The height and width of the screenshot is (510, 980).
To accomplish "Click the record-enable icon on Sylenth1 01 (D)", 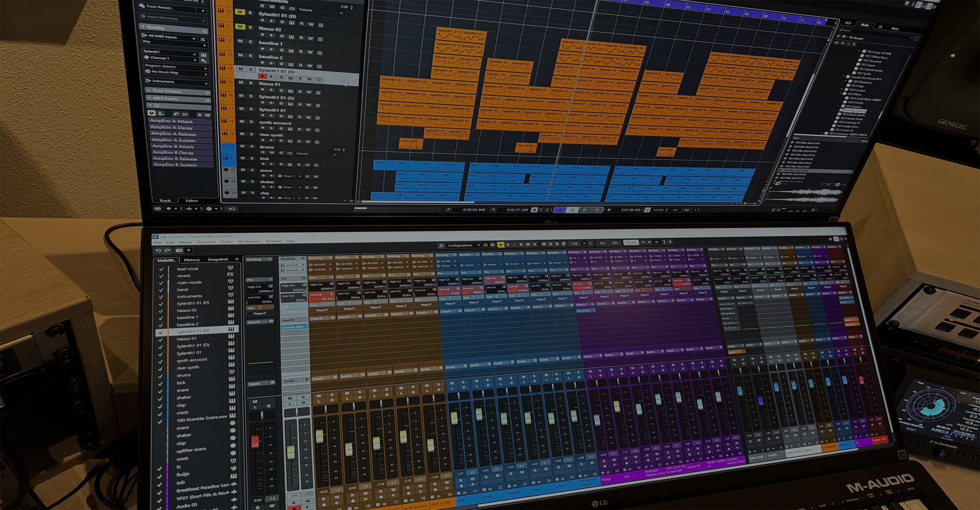I will point(262,75).
